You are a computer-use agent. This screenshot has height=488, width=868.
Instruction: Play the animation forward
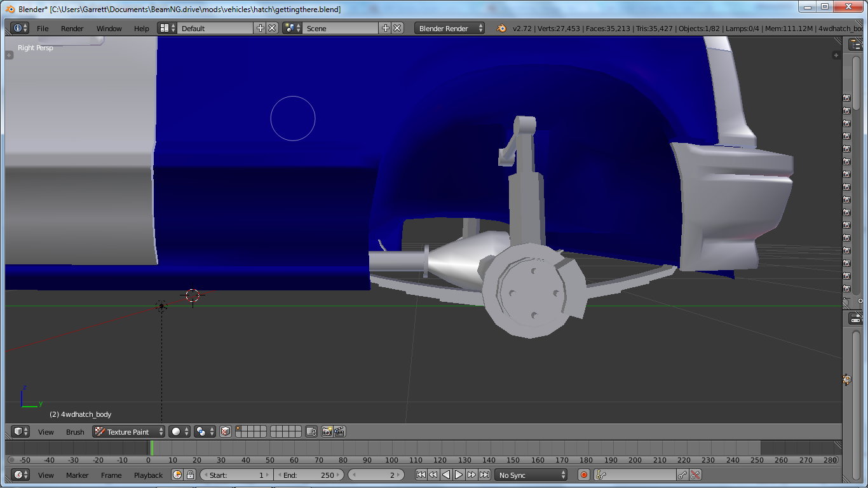(x=459, y=475)
